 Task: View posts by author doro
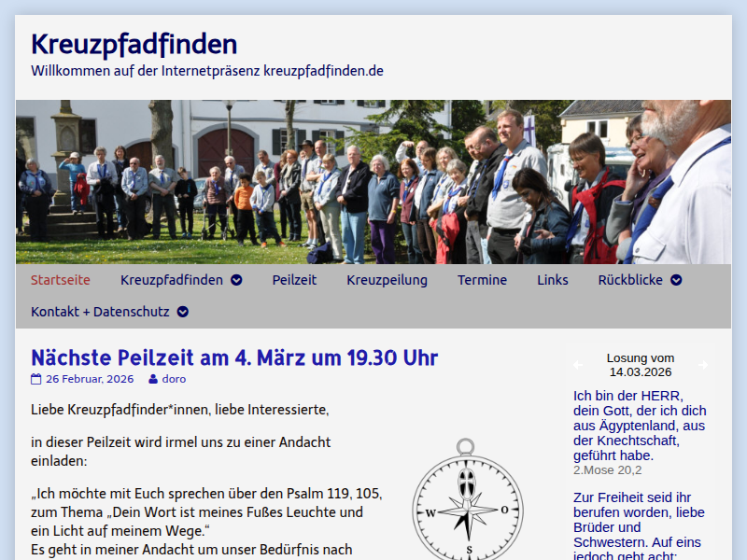point(174,380)
